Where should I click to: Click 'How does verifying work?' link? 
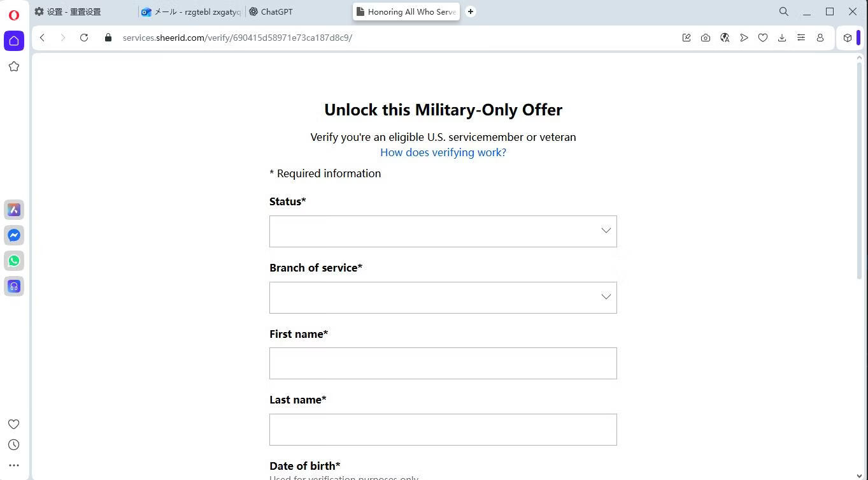[x=443, y=152]
